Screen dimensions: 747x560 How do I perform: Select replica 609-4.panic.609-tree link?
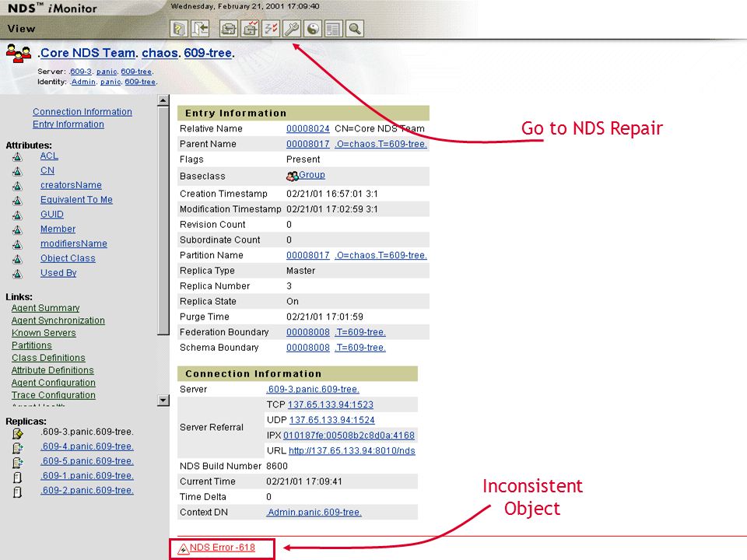click(86, 446)
